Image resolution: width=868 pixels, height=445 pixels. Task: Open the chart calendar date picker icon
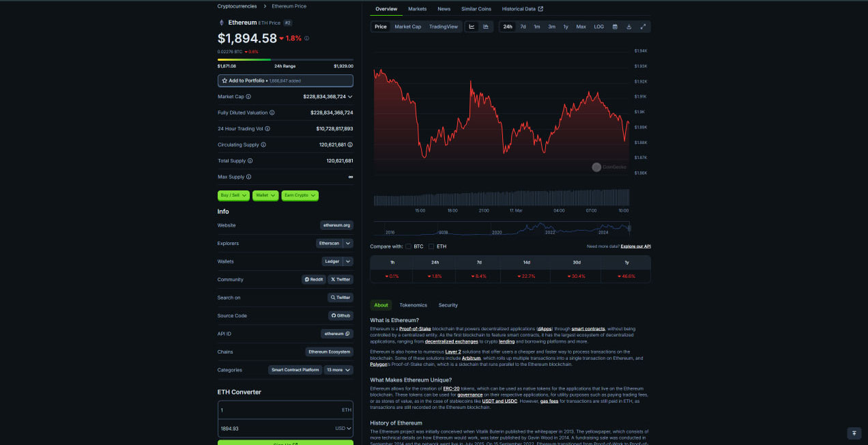tap(615, 27)
